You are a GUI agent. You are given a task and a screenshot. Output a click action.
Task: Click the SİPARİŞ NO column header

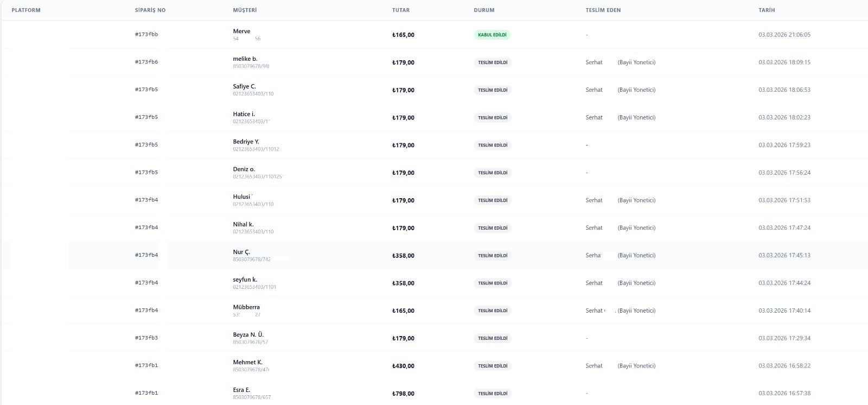(x=150, y=10)
